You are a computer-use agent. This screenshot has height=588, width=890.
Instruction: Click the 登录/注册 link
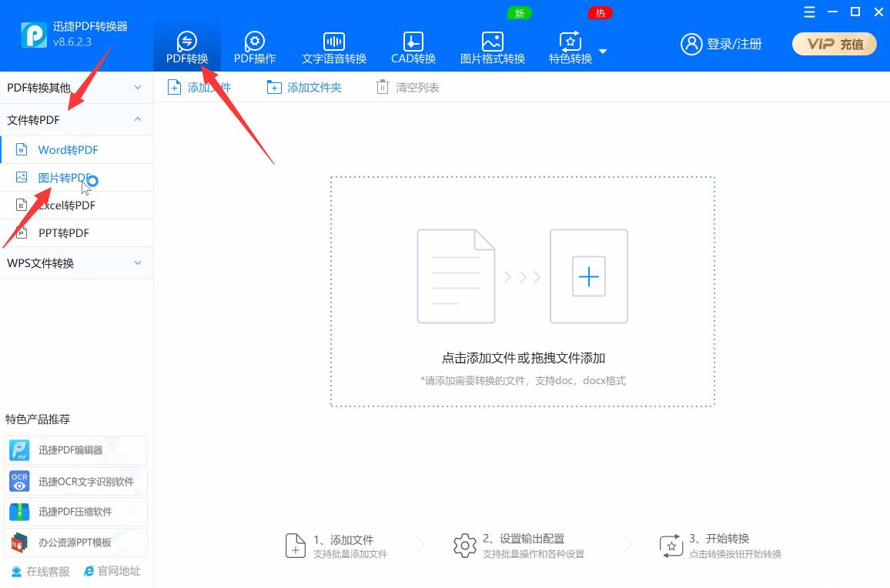point(734,45)
